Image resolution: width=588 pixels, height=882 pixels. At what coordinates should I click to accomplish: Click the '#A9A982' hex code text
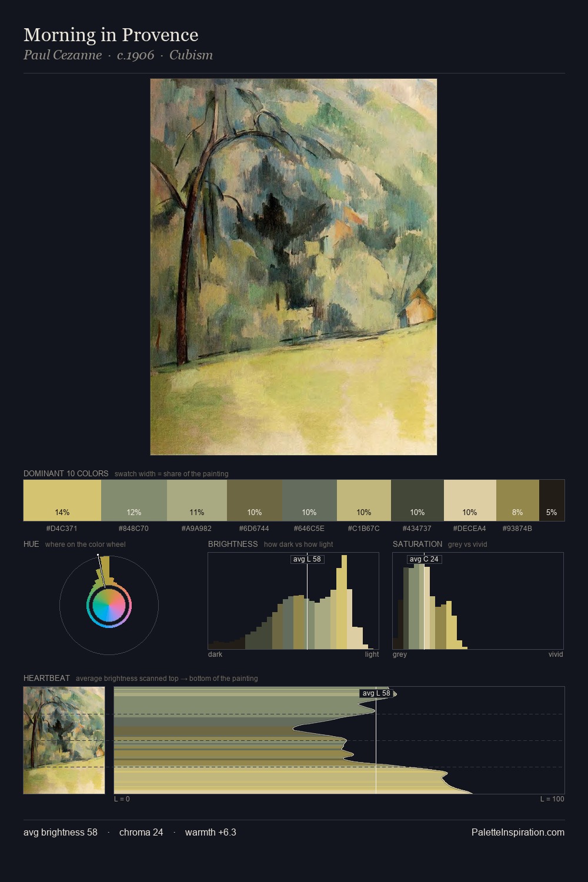coord(196,529)
